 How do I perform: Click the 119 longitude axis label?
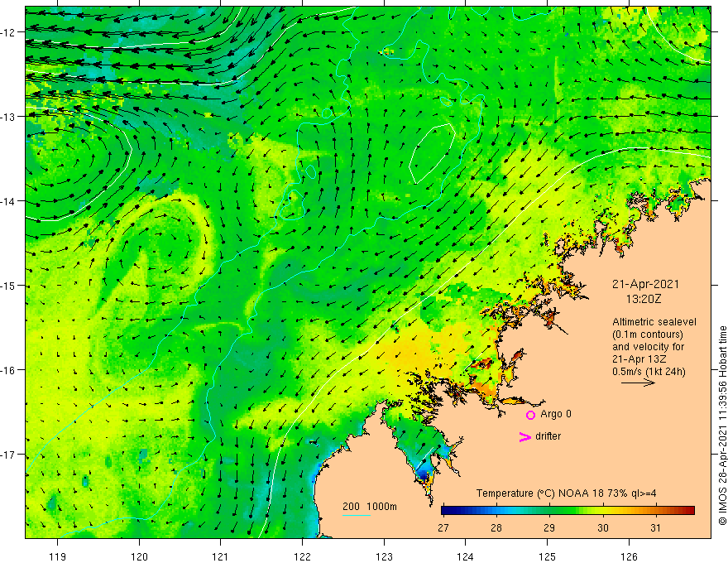click(x=58, y=556)
